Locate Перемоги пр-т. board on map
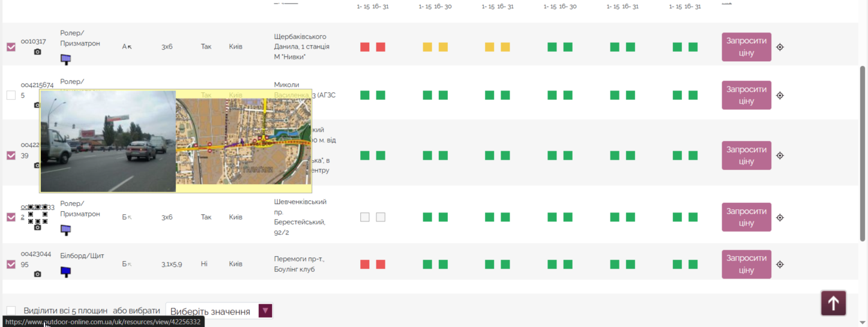868x327 pixels. coord(780,264)
